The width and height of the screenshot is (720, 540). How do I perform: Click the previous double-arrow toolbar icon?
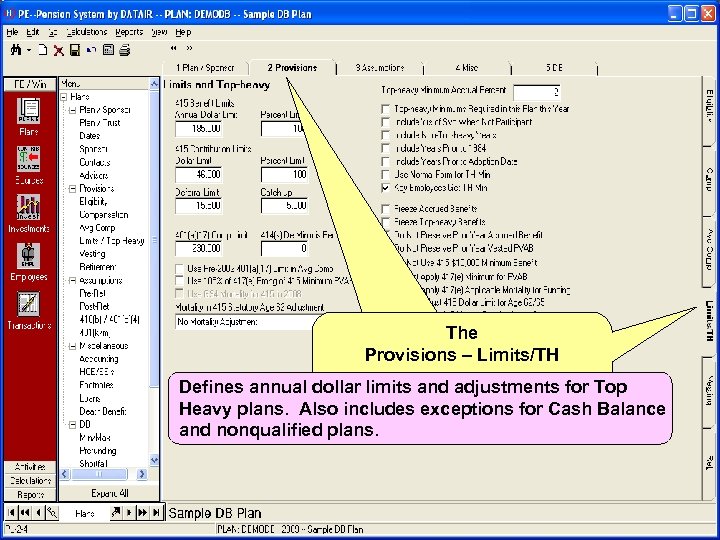click(174, 48)
